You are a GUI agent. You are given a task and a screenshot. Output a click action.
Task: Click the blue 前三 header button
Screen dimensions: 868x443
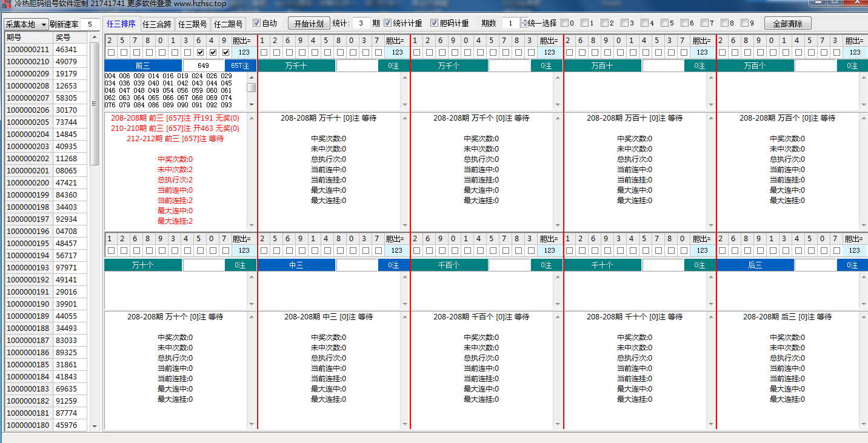143,65
